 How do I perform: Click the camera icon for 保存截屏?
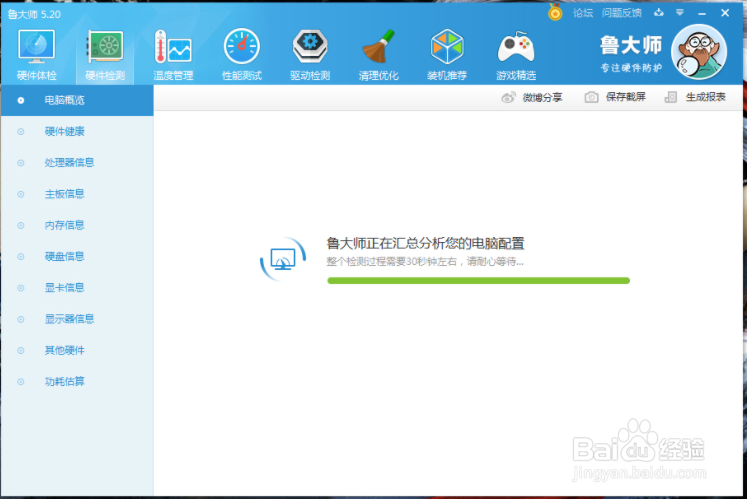[x=591, y=97]
